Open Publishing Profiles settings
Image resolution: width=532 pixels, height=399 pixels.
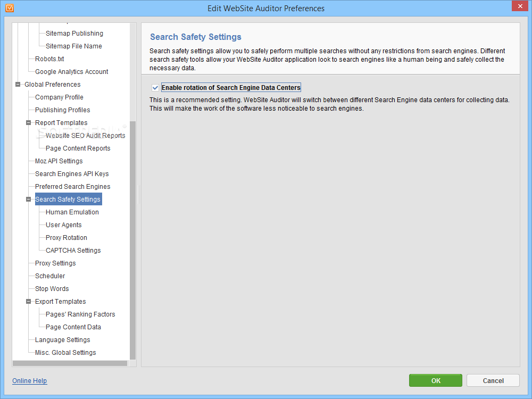coord(62,110)
